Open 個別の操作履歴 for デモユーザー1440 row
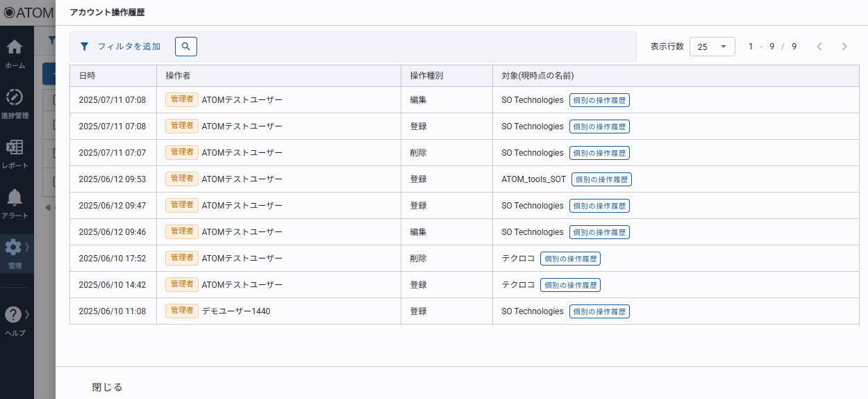 click(599, 311)
